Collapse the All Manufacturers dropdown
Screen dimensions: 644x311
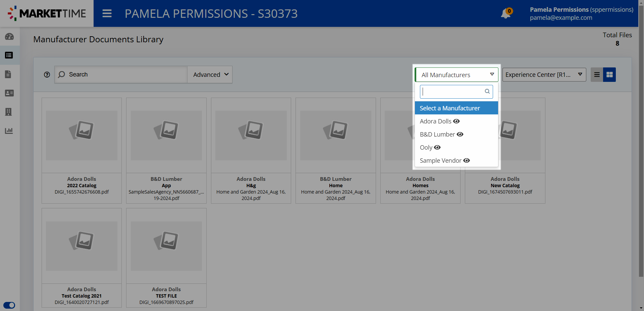(456, 74)
